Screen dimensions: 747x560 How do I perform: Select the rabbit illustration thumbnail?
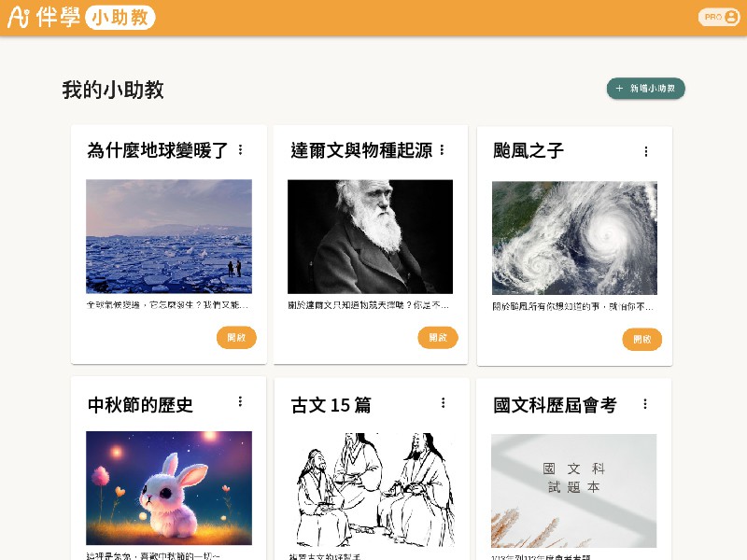pyautogui.click(x=169, y=487)
